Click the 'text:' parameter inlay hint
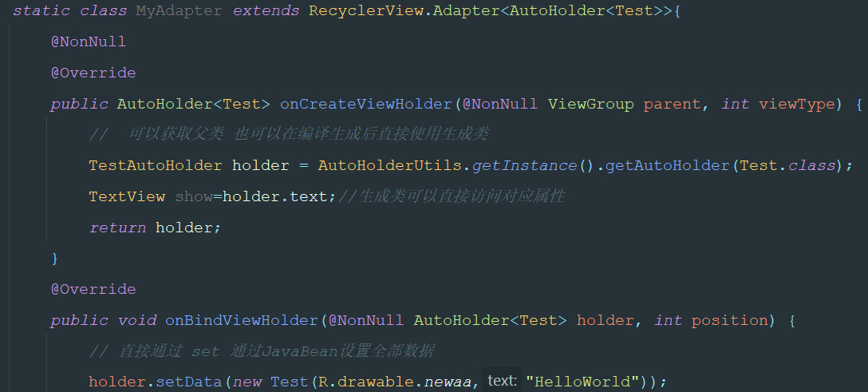The height and width of the screenshot is (392, 868). 502,380
